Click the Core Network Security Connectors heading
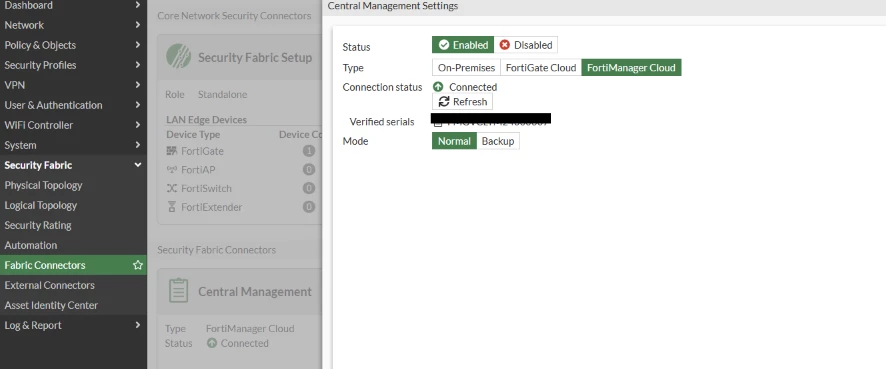886x369 pixels. click(x=234, y=16)
